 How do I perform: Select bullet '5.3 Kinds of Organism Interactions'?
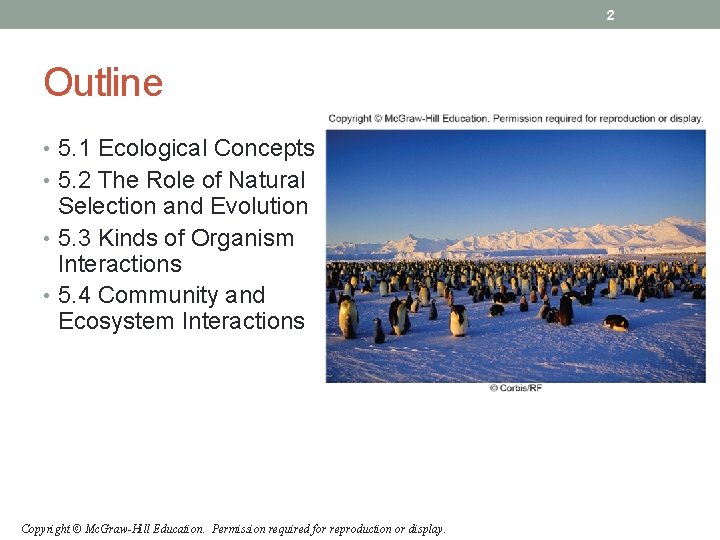coord(175,251)
